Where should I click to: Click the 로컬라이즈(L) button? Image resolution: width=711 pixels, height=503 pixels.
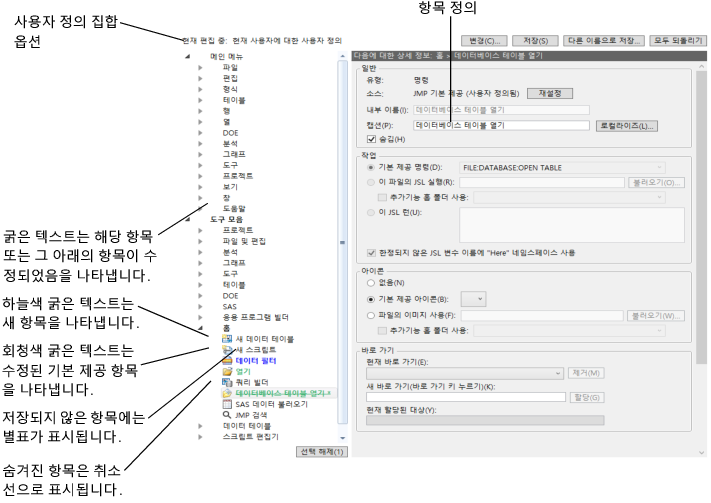point(627,126)
